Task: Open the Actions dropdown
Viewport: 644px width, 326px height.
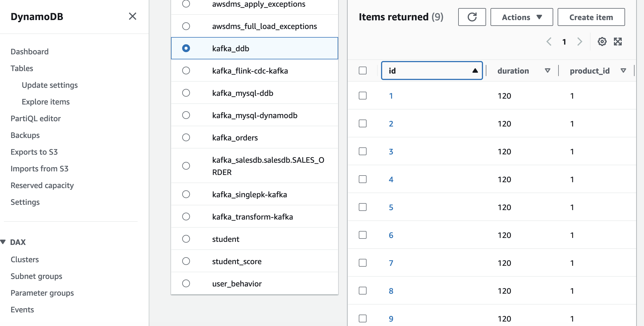Action: point(521,17)
